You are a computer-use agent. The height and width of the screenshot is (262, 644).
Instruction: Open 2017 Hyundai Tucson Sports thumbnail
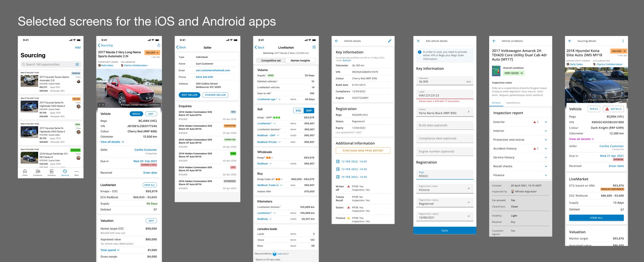pyautogui.click(x=29, y=81)
